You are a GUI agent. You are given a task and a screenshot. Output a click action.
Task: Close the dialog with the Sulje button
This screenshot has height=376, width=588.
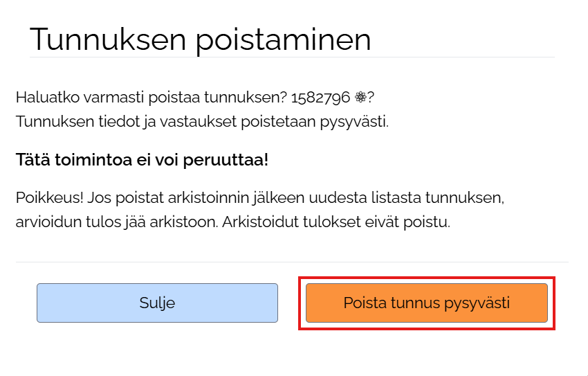(157, 303)
